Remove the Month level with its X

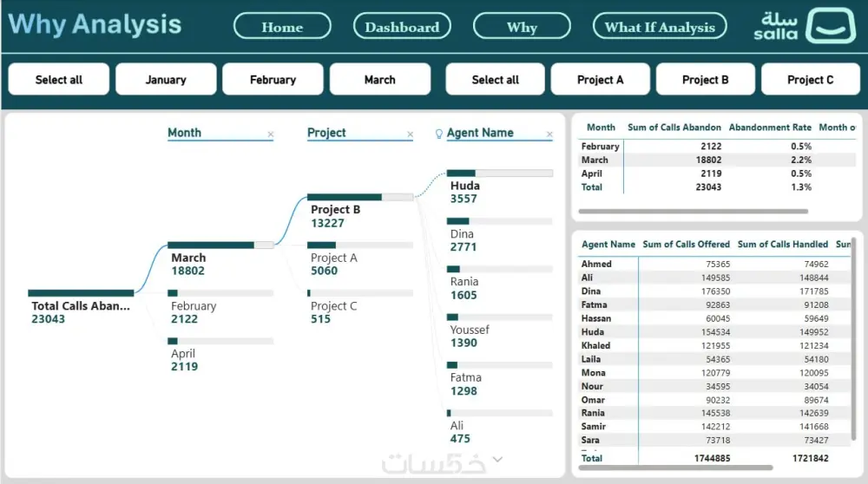coord(271,134)
